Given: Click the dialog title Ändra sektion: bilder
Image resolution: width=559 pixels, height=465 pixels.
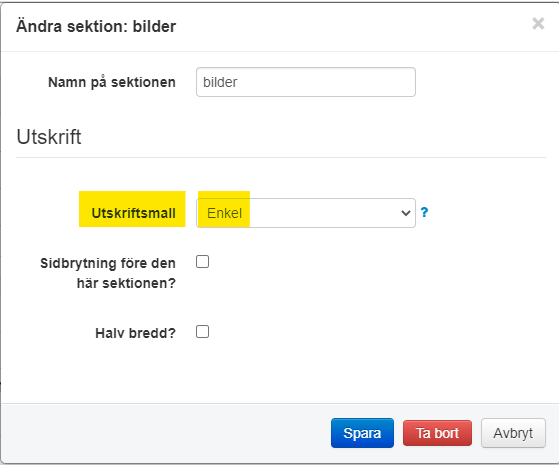Looking at the screenshot, I should (x=96, y=26).
